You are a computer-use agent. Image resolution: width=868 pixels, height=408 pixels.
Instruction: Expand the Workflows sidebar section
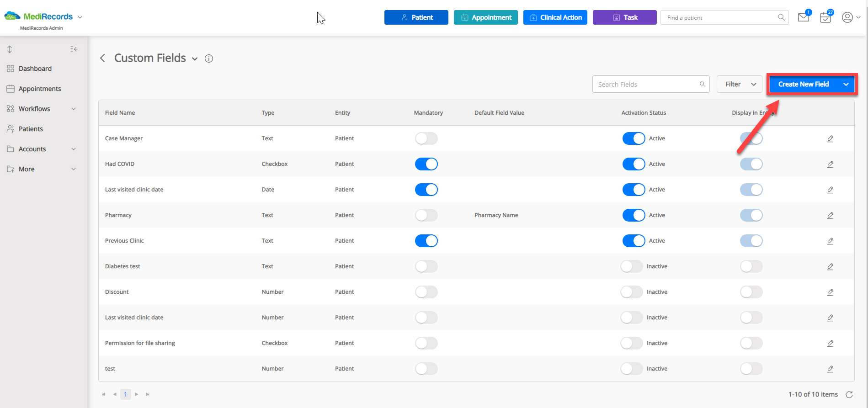pyautogui.click(x=74, y=109)
